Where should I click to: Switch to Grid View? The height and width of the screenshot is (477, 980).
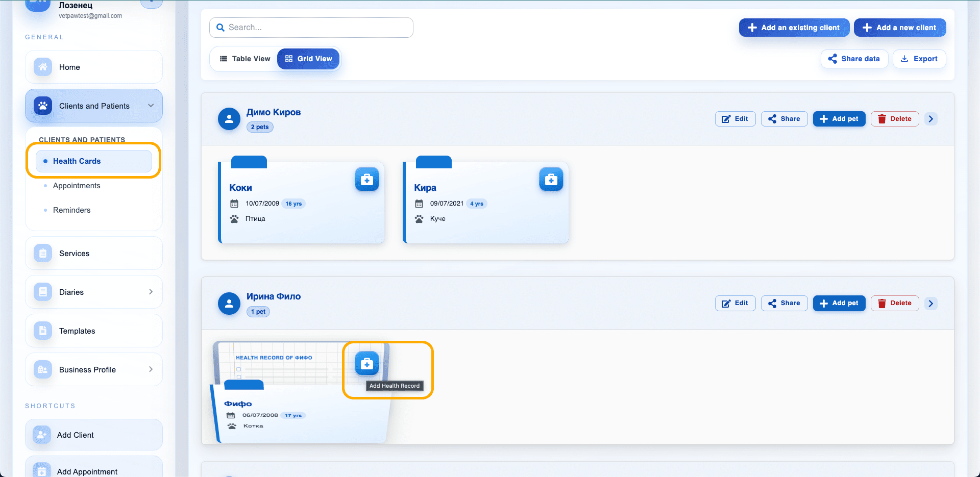308,59
